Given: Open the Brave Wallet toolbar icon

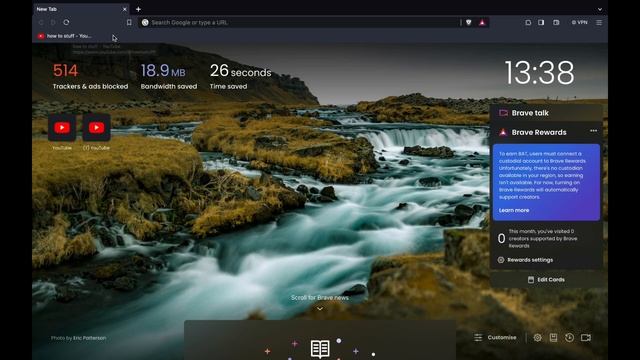Looking at the screenshot, I should (x=556, y=22).
